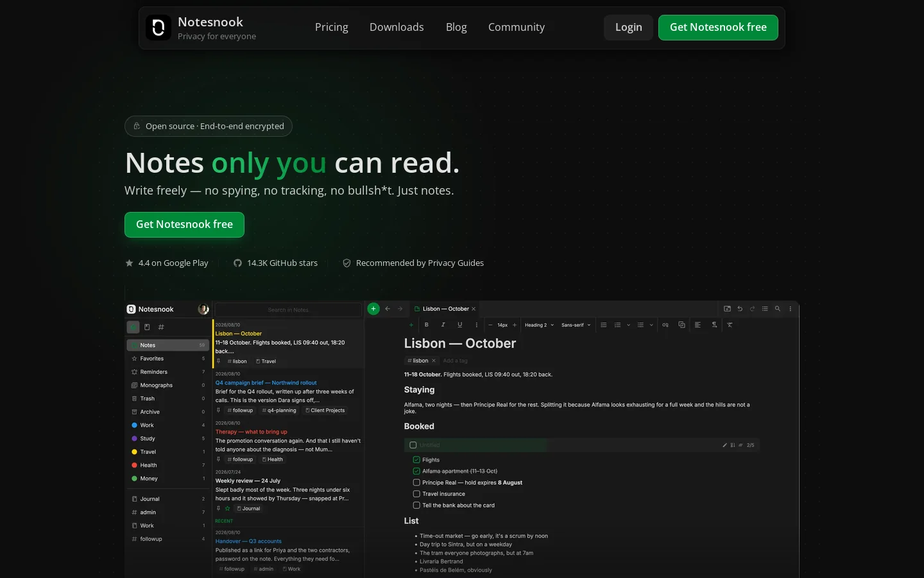Select the blue Work color dot

134,425
